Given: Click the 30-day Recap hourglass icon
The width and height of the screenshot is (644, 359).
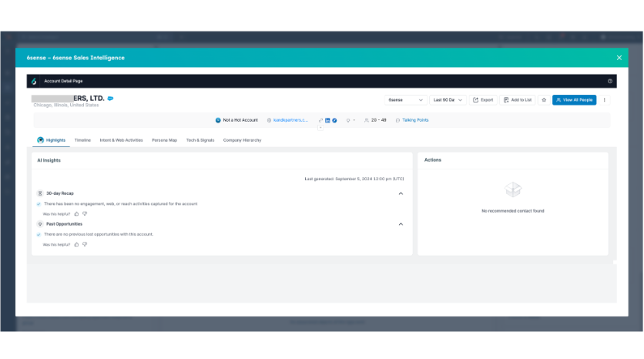Looking at the screenshot, I should click(x=40, y=193).
